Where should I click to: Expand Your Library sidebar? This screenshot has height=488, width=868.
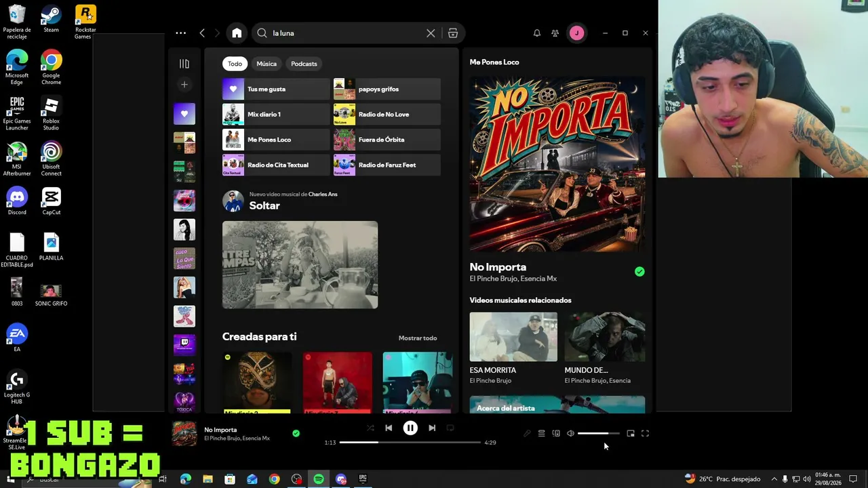[184, 64]
